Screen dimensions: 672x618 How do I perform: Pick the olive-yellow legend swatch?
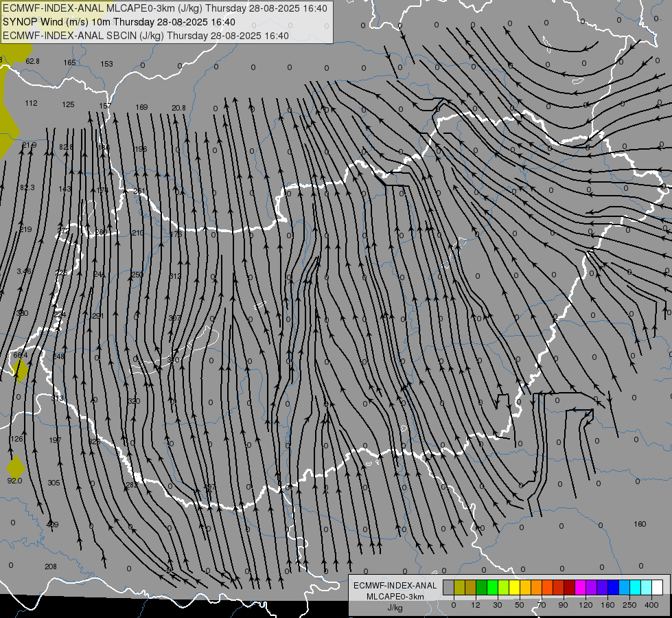[459, 588]
